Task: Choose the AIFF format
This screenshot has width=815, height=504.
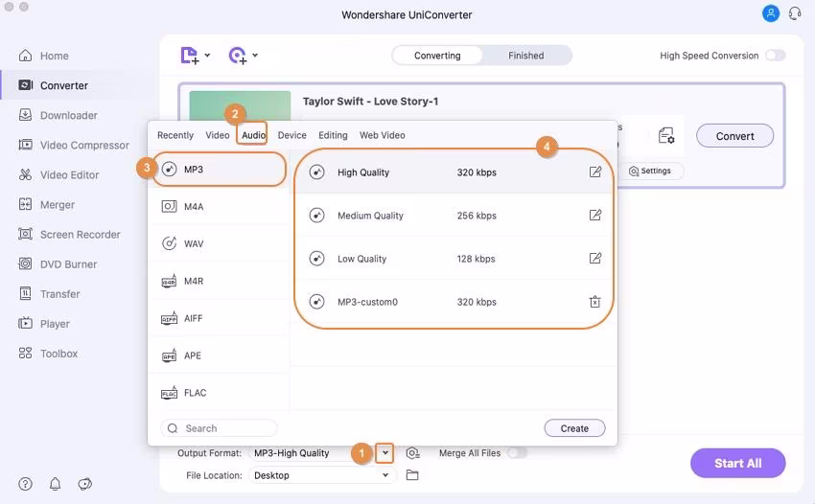Action: point(219,318)
